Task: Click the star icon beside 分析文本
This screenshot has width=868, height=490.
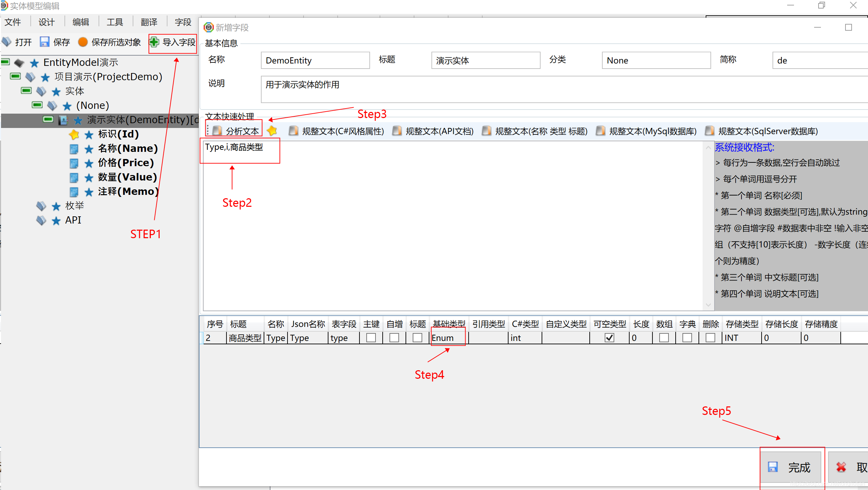Action: click(272, 131)
